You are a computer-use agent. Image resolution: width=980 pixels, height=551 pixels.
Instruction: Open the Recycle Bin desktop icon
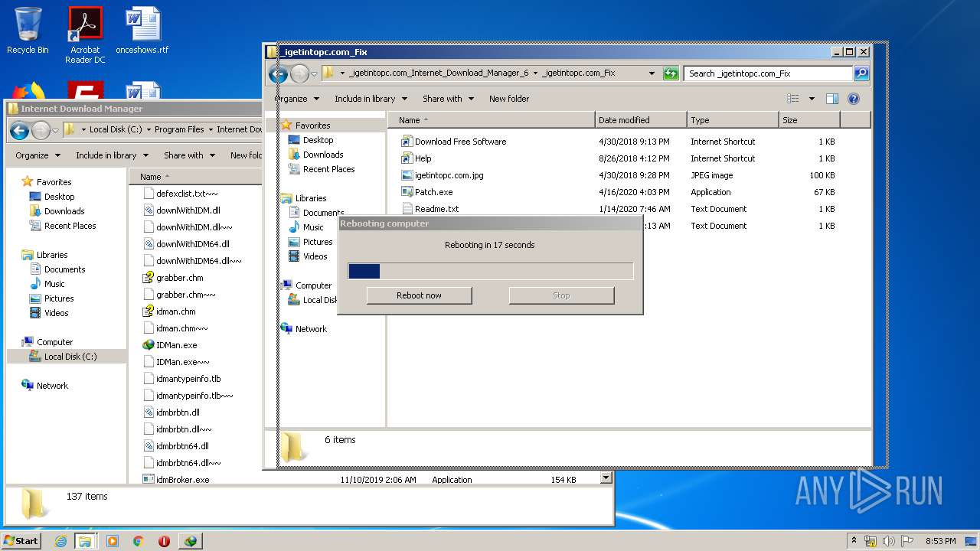tap(28, 31)
